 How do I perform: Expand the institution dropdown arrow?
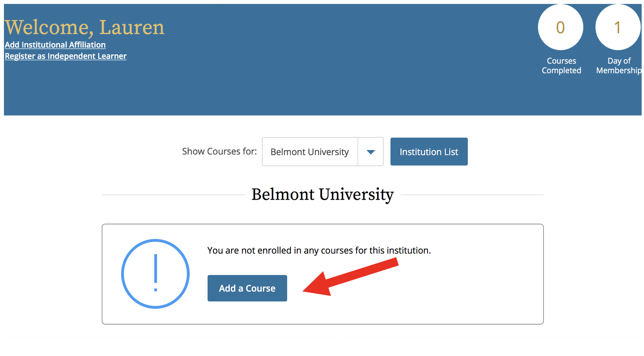pyautogui.click(x=370, y=152)
